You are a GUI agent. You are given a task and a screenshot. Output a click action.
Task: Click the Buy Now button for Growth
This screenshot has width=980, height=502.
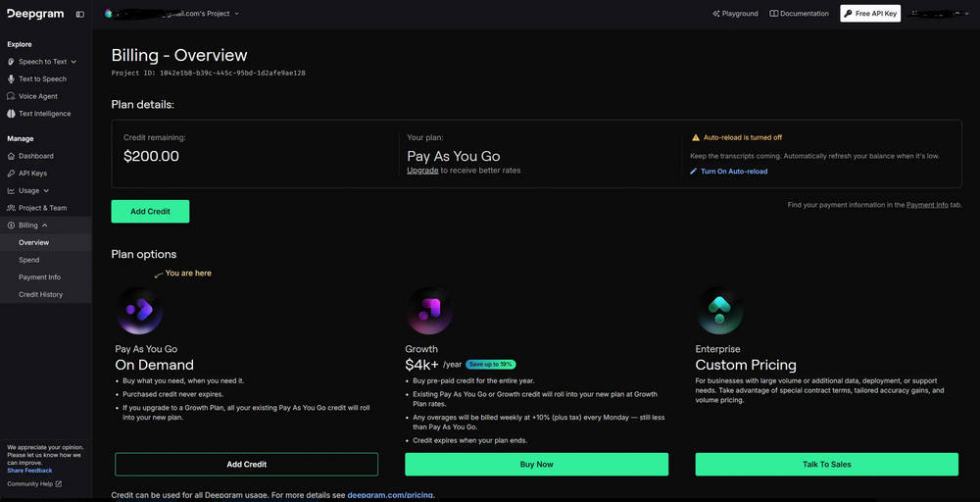pyautogui.click(x=536, y=465)
